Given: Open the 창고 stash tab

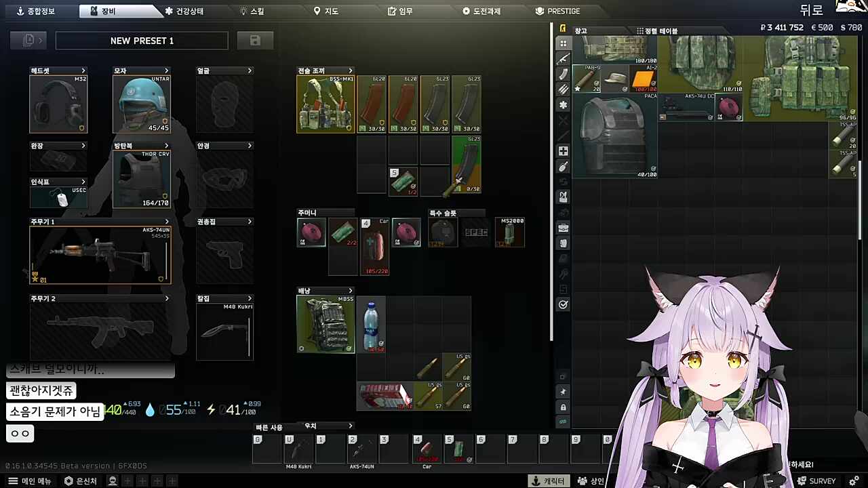Looking at the screenshot, I should pos(580,31).
